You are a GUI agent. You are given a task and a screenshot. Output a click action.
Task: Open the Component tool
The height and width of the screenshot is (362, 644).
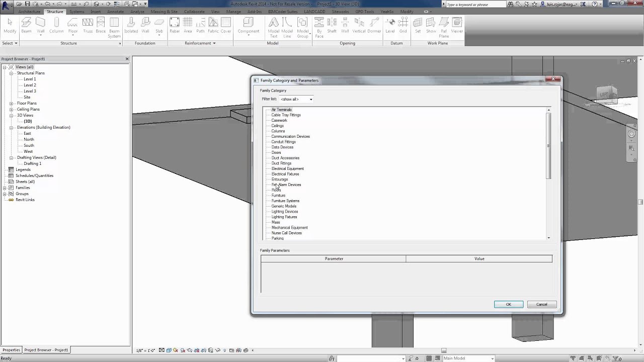[x=248, y=26]
